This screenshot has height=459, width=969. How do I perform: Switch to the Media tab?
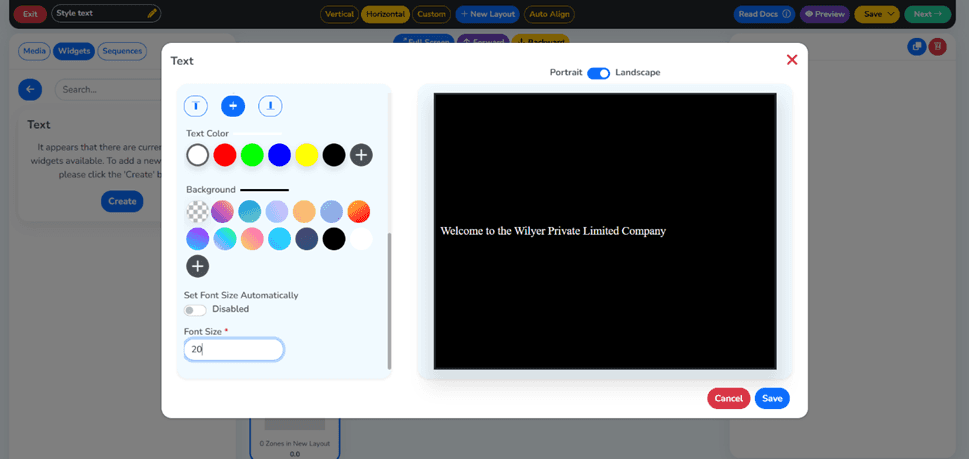click(x=35, y=51)
